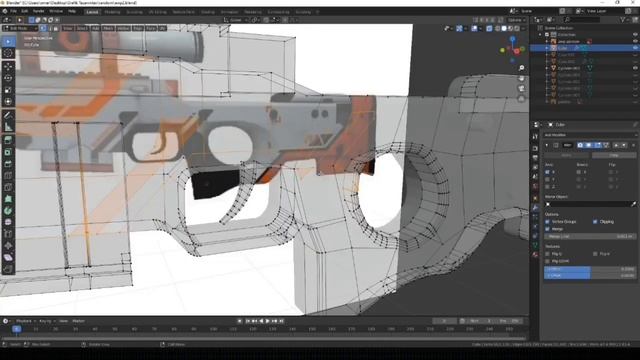Open the Select menu in viewport header
The image size is (640, 360).
pyautogui.click(x=82, y=29)
